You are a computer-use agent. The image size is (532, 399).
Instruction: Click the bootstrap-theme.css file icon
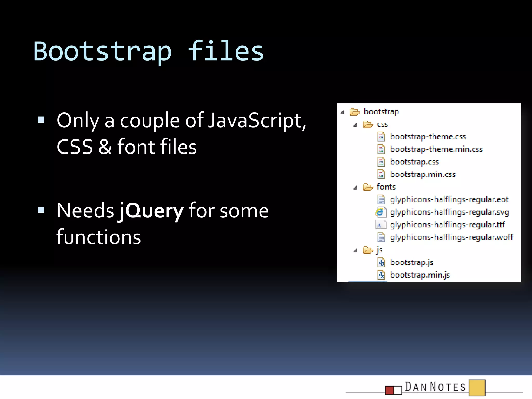(381, 137)
